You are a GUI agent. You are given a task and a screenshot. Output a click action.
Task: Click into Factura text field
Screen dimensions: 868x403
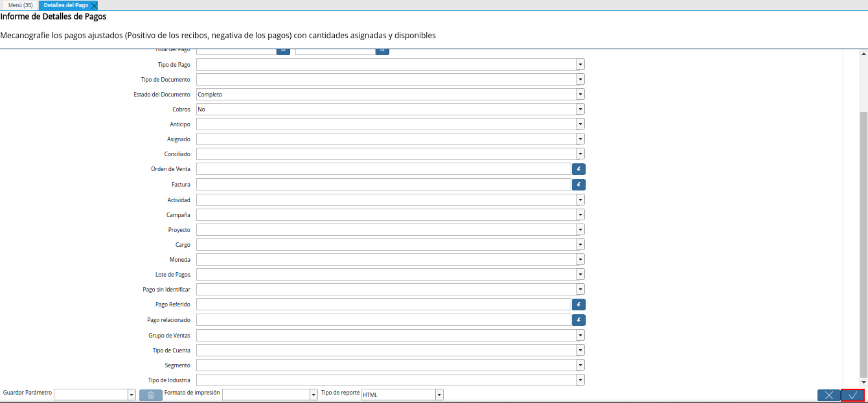(383, 185)
